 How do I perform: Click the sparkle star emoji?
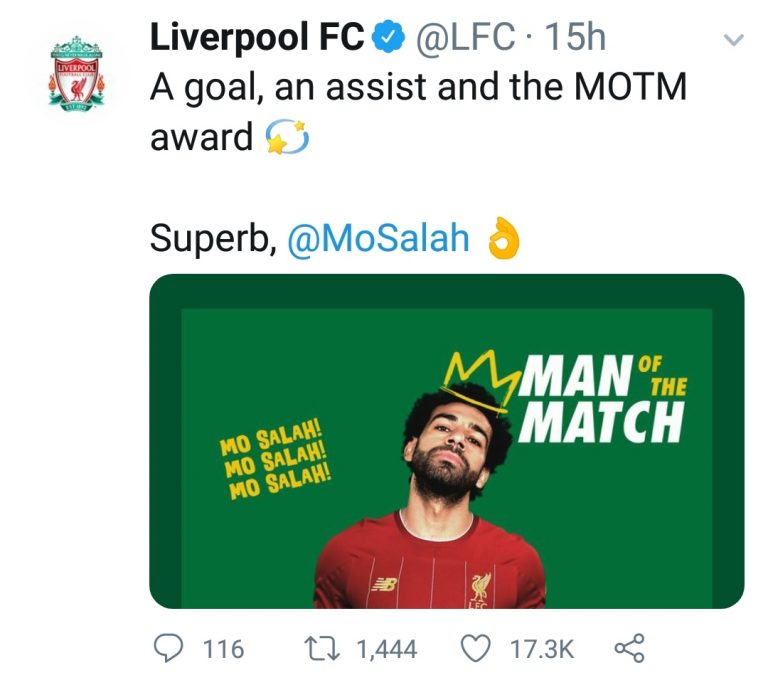point(285,139)
